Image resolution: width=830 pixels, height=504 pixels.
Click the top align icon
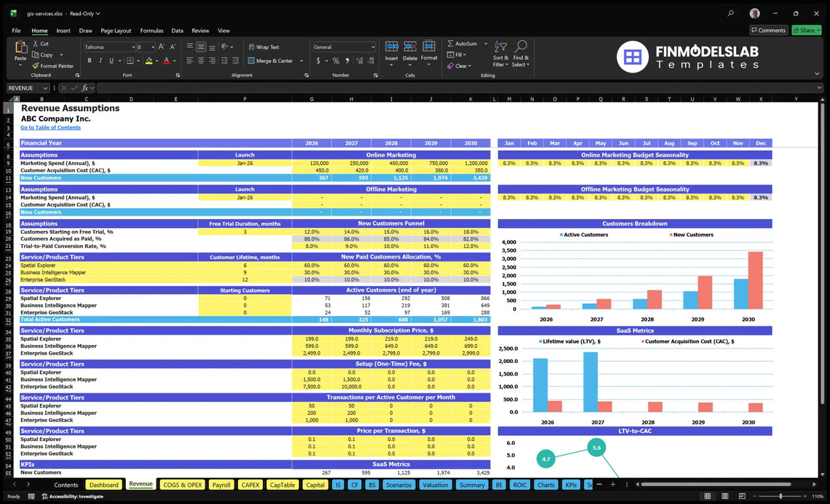coord(190,47)
